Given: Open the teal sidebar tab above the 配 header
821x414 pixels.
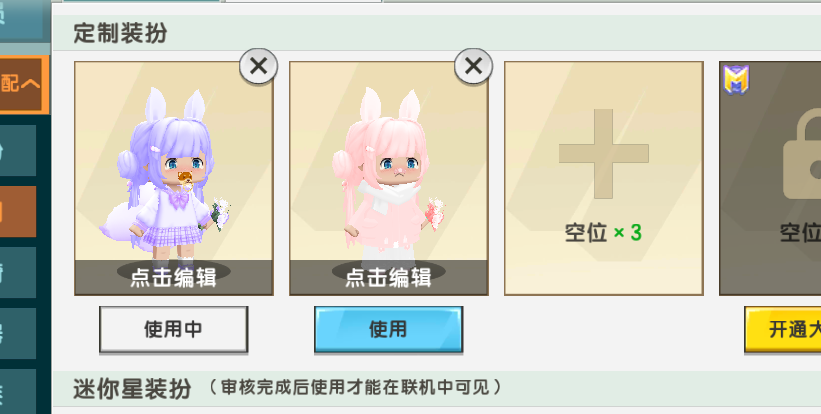Looking at the screenshot, I should click(21, 21).
